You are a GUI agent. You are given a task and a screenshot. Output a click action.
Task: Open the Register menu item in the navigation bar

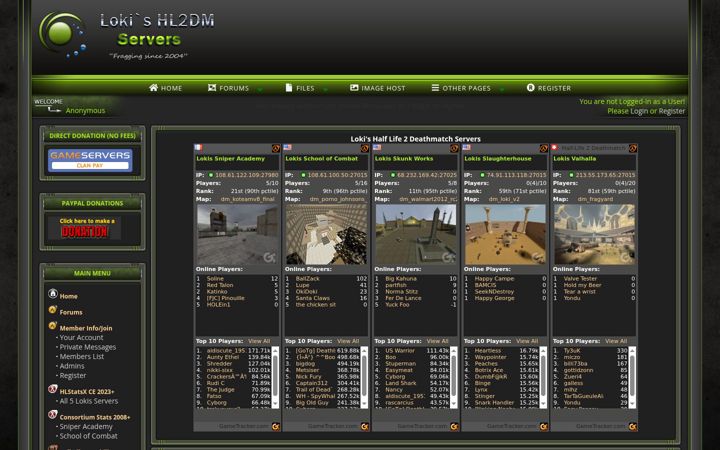pos(549,88)
